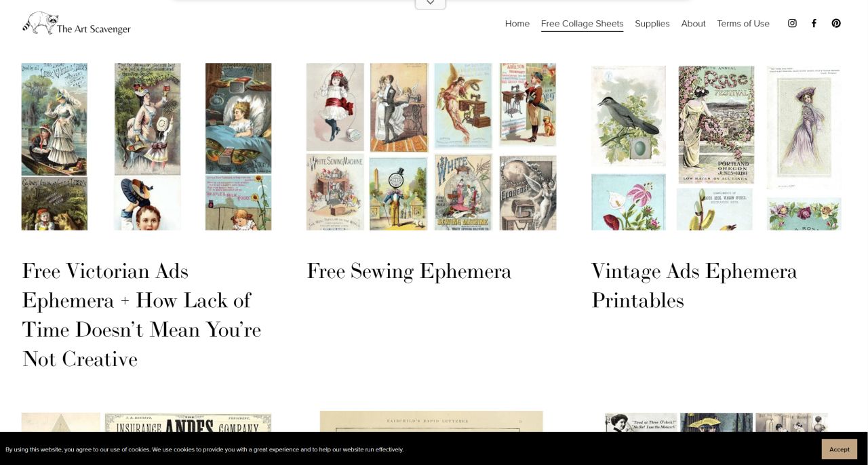Accept the cookie notice
868x465 pixels.
pyautogui.click(x=839, y=449)
